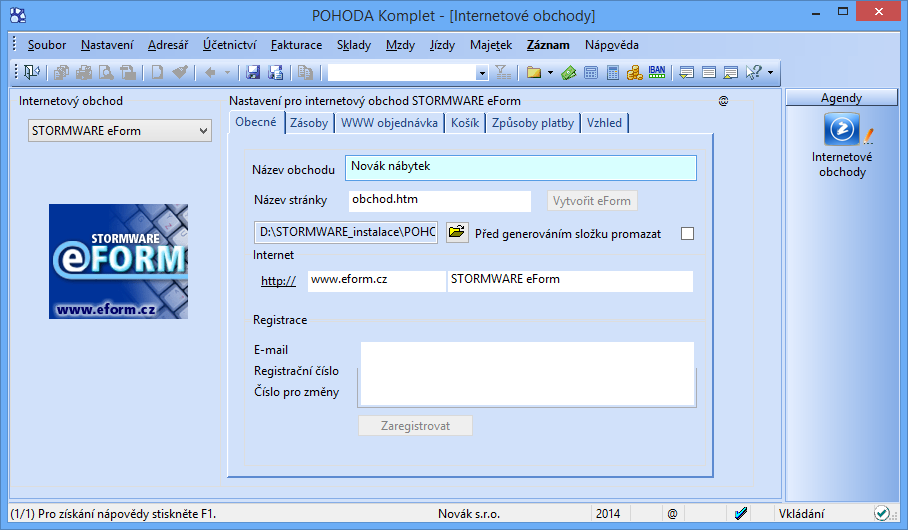Switch to the WWW objednávka tab
Screen dimensions: 908x530
coord(389,123)
